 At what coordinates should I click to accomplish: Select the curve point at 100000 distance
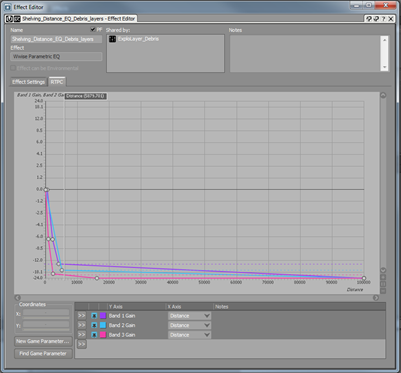coord(364,278)
